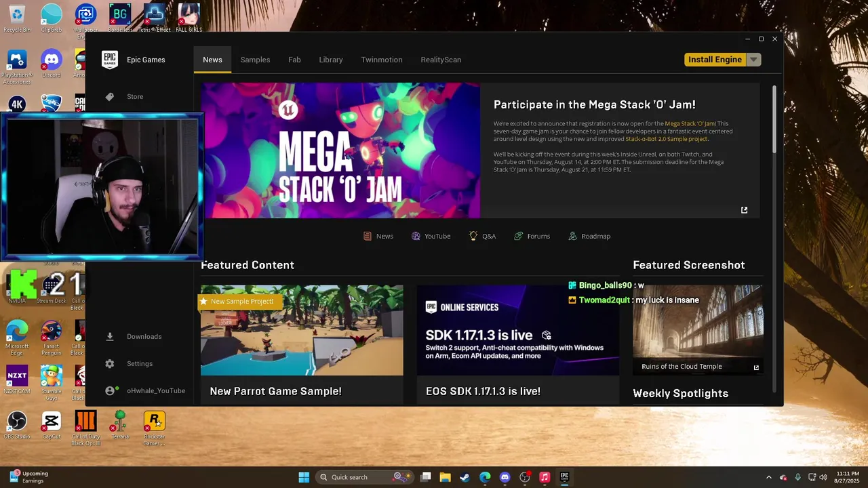Select the Stumble Guys desktop icon
Screen dimensions: 868x488
pos(52,382)
